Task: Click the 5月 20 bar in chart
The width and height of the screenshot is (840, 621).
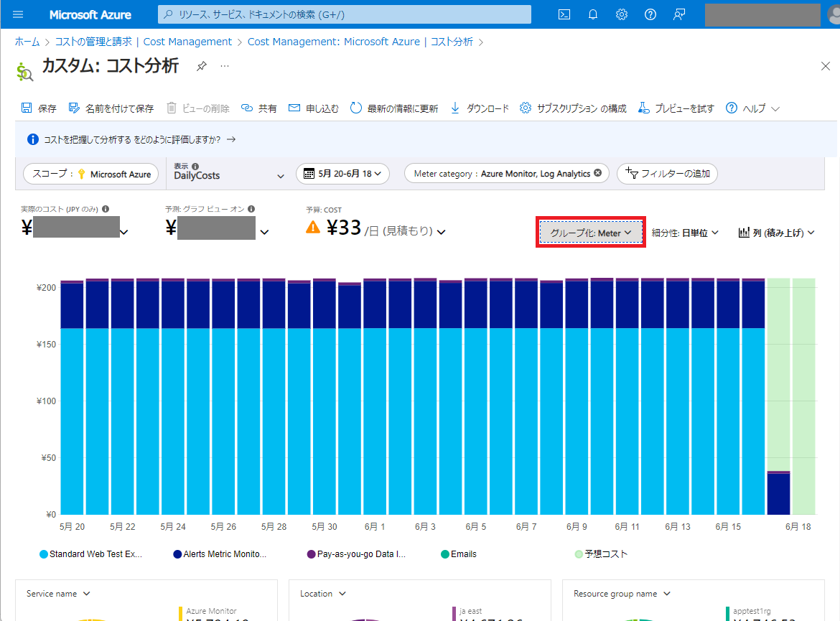Action: pyautogui.click(x=72, y=398)
